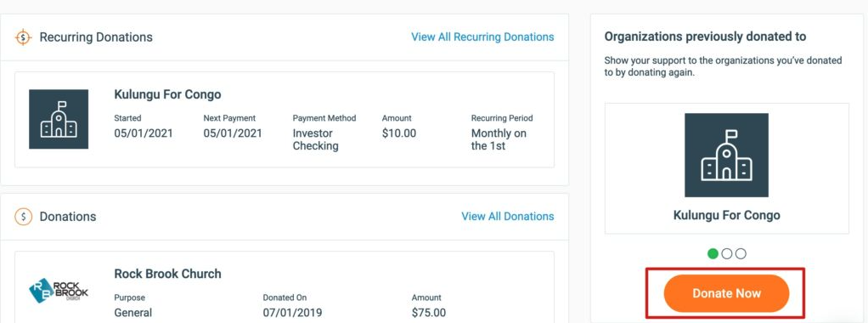This screenshot has height=323, width=868.
Task: Open Rock Brook Church donation title
Action: pos(167,274)
